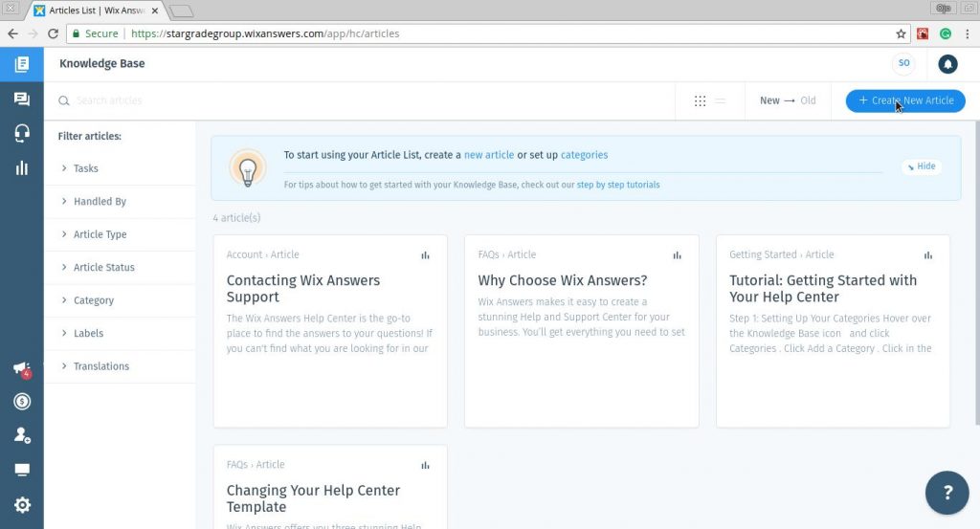Image resolution: width=980 pixels, height=529 pixels.
Task: Click the green Grammarly extension icon
Action: pos(946,33)
